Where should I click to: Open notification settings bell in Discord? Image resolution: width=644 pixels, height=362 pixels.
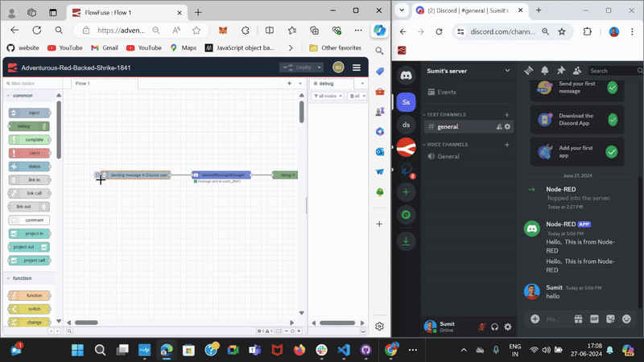click(545, 71)
